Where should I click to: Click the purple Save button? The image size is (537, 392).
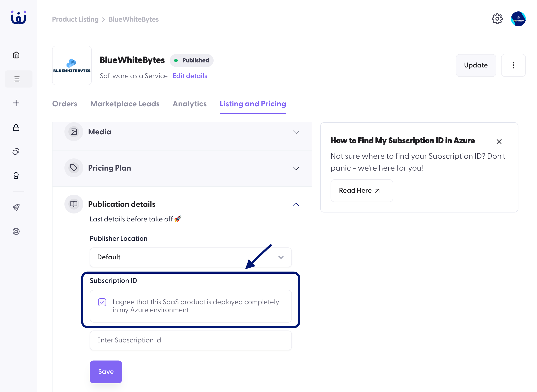click(106, 372)
